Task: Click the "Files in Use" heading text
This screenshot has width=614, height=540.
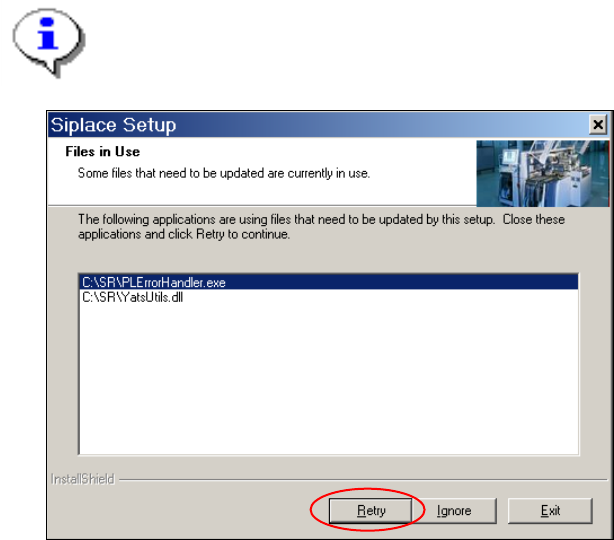Action: point(103,152)
